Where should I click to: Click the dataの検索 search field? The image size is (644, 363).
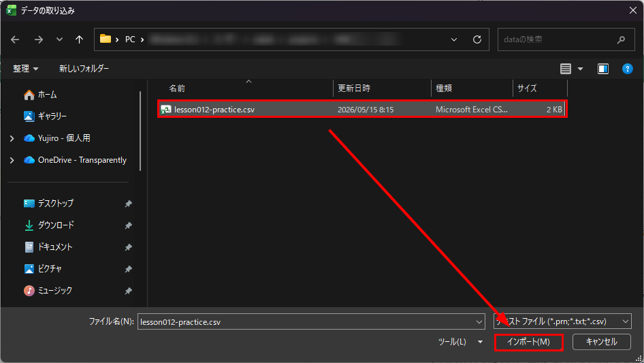[x=566, y=40]
